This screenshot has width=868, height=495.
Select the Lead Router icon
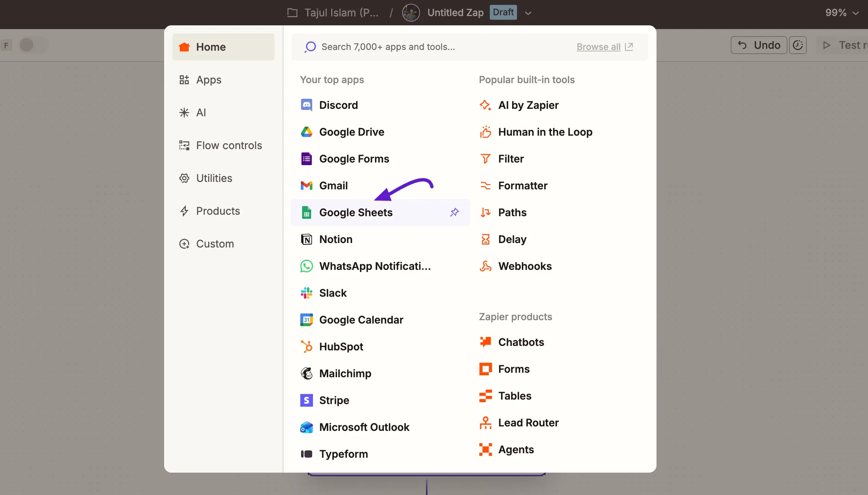point(485,423)
